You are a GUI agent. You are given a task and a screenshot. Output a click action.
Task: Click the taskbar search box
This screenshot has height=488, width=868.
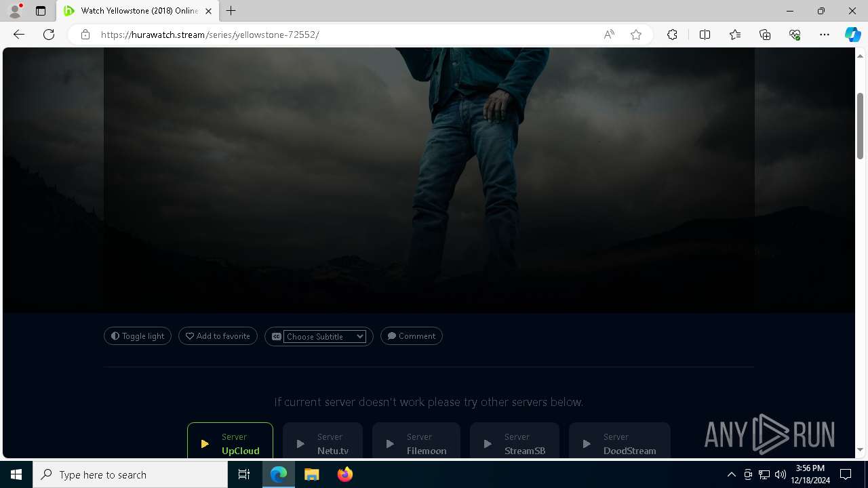(130, 474)
